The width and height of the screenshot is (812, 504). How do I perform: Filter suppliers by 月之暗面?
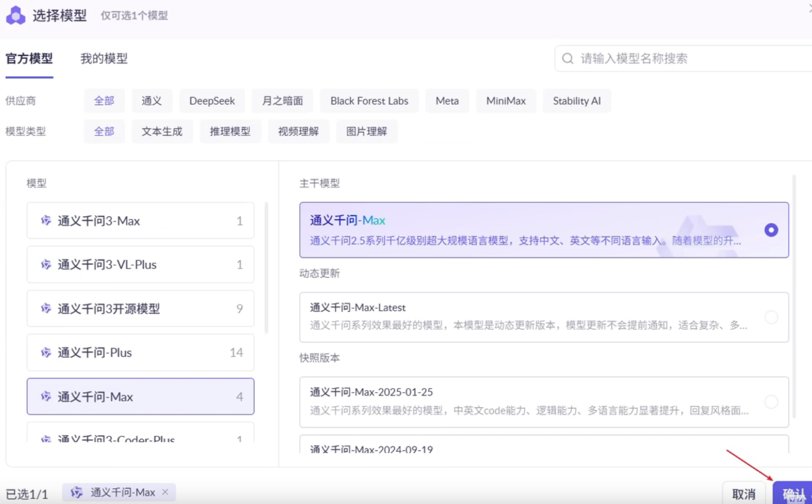point(282,101)
